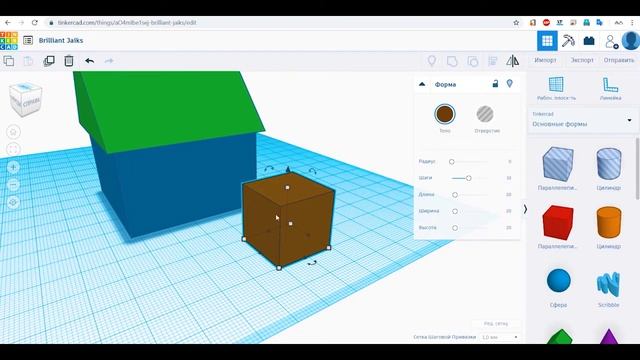Screen dimensions: 640x360
Task: Open the Minecraft pickaxe Blocks mode
Action: (568, 40)
